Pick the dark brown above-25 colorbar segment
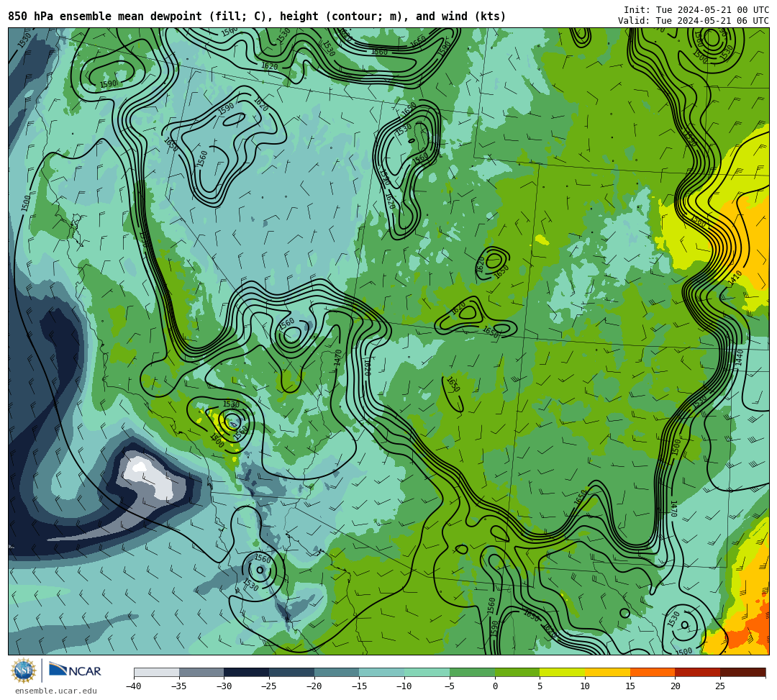Image resolution: width=777 pixels, height=700 pixels. pos(742,672)
